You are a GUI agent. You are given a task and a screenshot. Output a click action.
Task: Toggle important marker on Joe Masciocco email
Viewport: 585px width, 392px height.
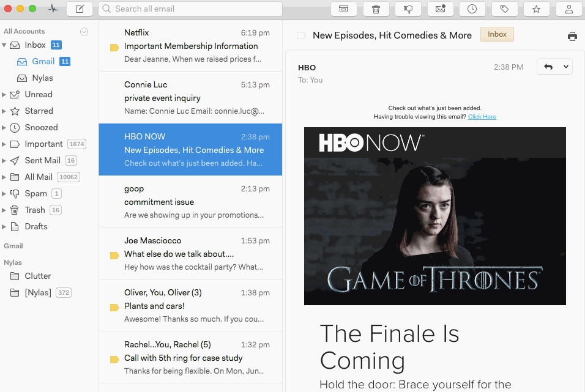click(114, 255)
